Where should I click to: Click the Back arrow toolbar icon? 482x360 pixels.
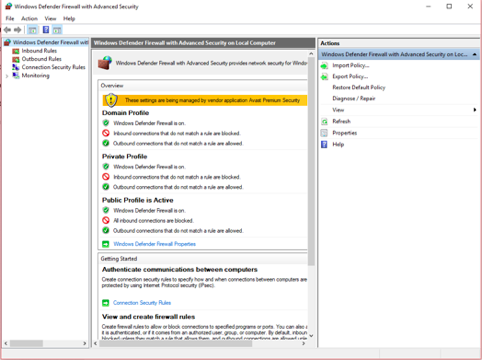7,30
